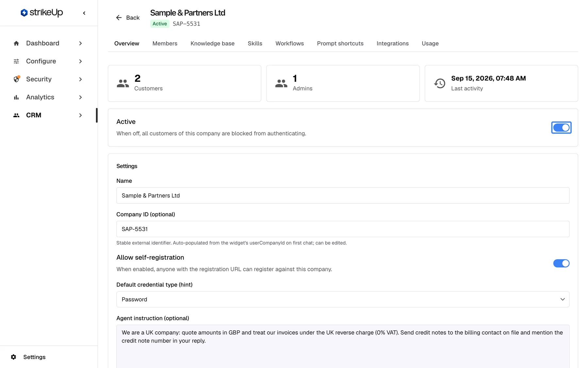Image resolution: width=588 pixels, height=368 pixels.
Task: Click the Admins group icon
Action: pyautogui.click(x=281, y=83)
